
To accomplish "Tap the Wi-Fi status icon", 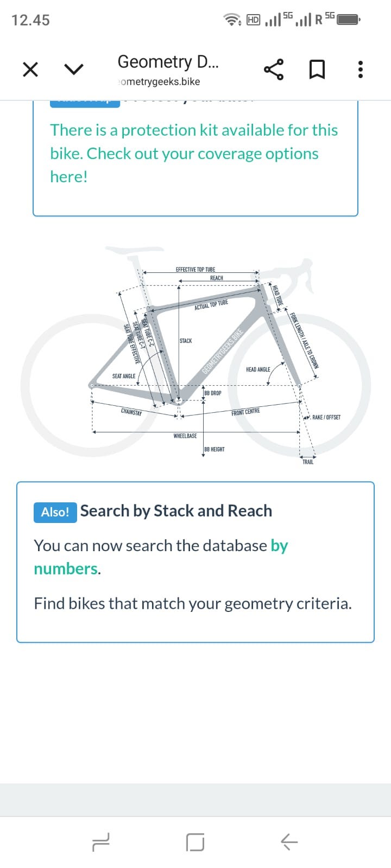I will pyautogui.click(x=232, y=20).
